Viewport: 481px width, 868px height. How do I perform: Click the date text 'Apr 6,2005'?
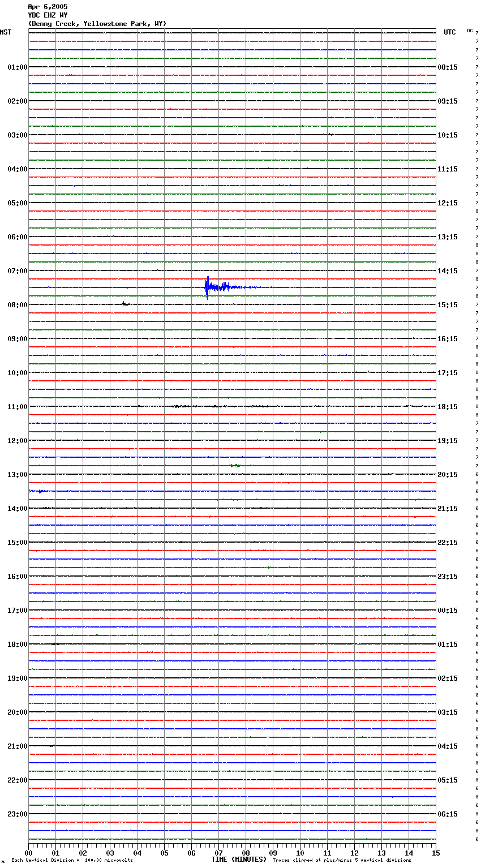[x=48, y=7]
